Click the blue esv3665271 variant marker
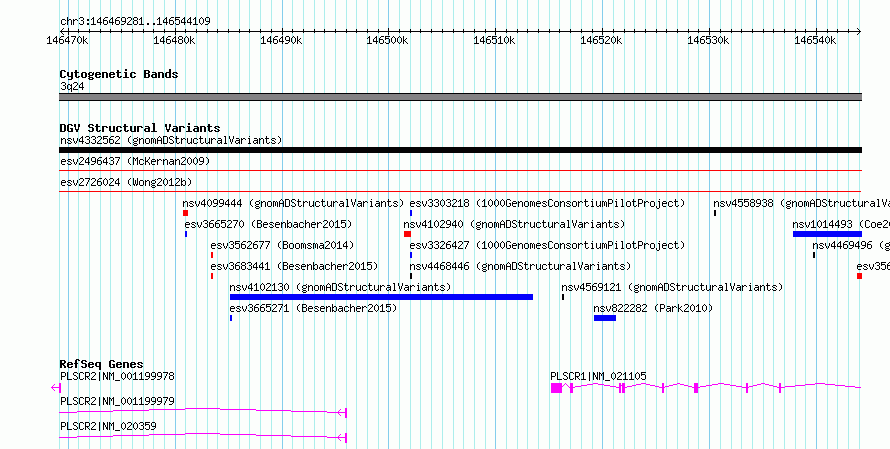 (231, 318)
